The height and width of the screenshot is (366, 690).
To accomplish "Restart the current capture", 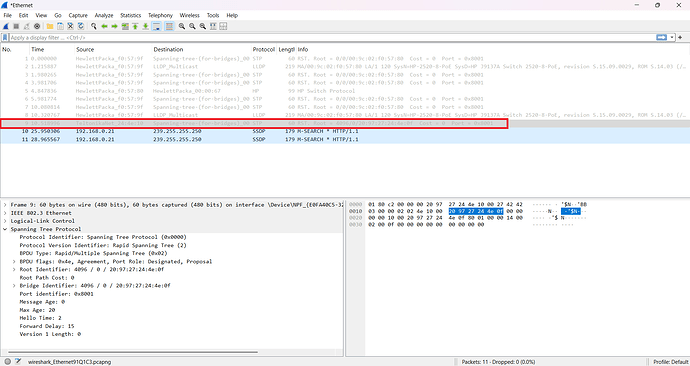I will click(26, 26).
